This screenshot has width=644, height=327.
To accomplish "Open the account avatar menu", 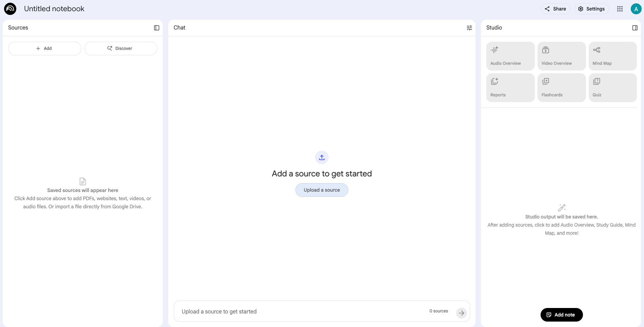I will [636, 8].
